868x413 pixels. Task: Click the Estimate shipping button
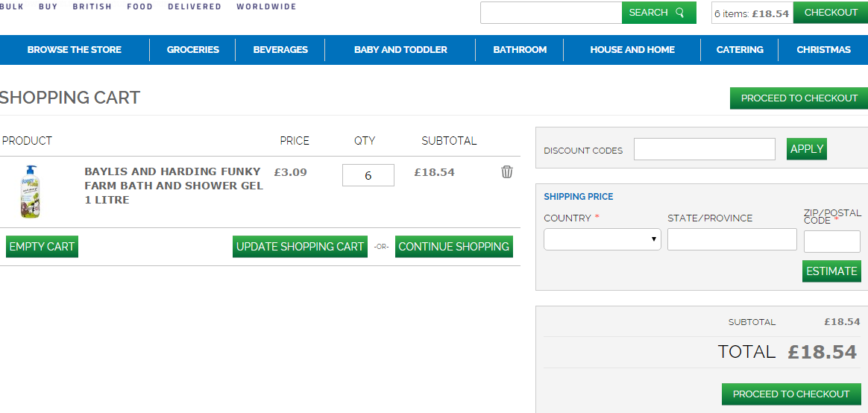(831, 271)
